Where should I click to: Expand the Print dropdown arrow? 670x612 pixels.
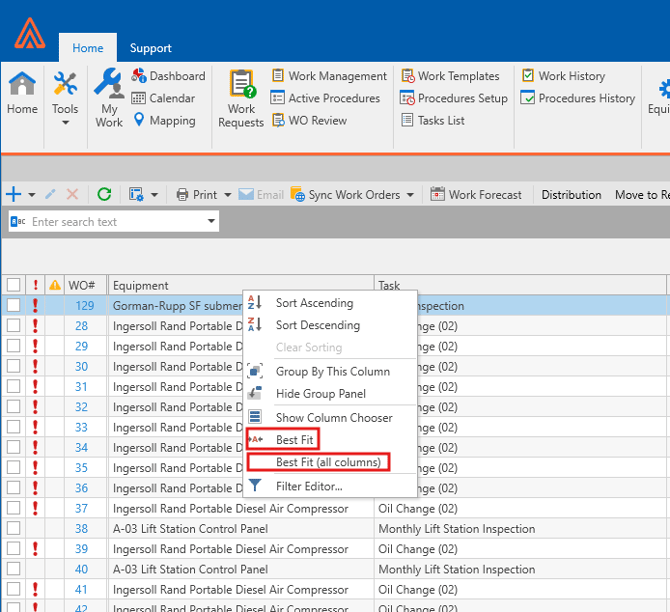click(x=228, y=195)
